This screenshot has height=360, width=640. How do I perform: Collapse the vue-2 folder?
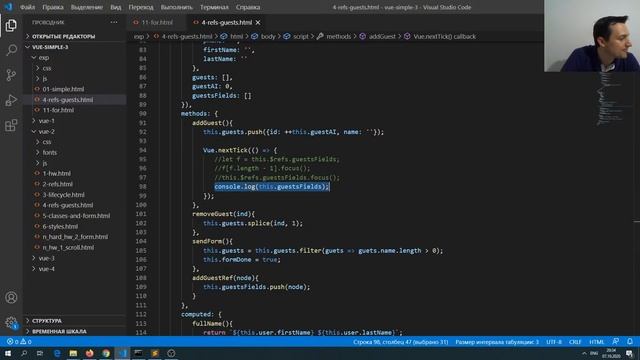47,131
